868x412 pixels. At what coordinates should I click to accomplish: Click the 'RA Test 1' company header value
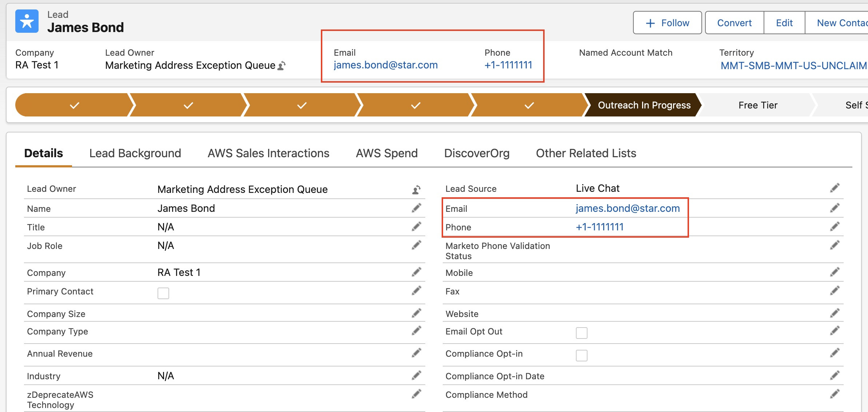click(x=37, y=65)
